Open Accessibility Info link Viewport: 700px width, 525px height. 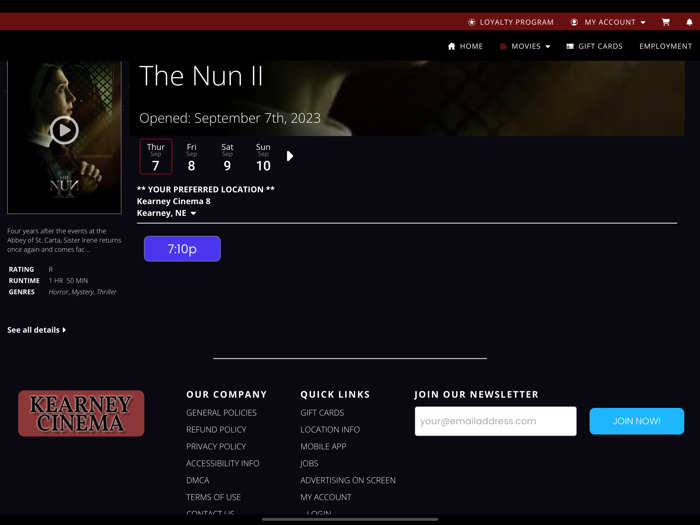[223, 464]
